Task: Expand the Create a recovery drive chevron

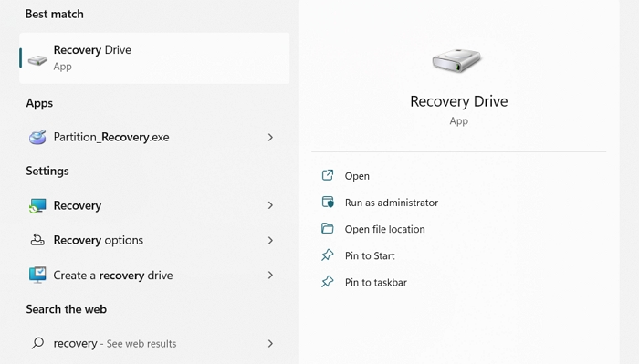Action: coord(270,275)
